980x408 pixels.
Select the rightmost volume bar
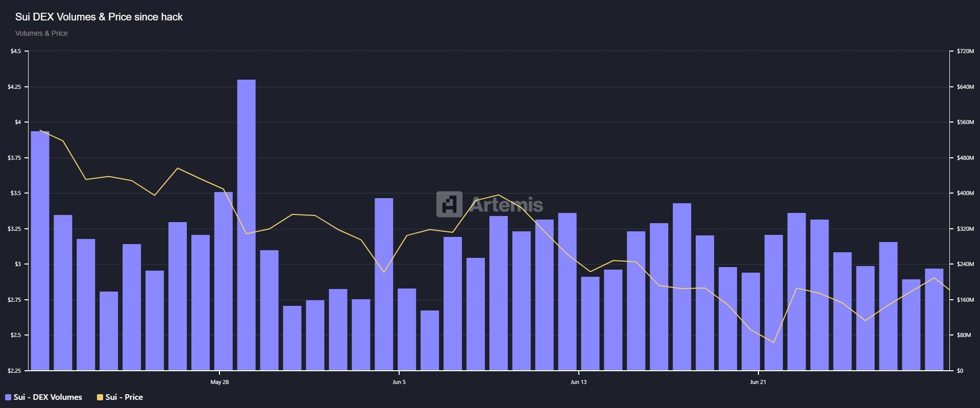934,319
